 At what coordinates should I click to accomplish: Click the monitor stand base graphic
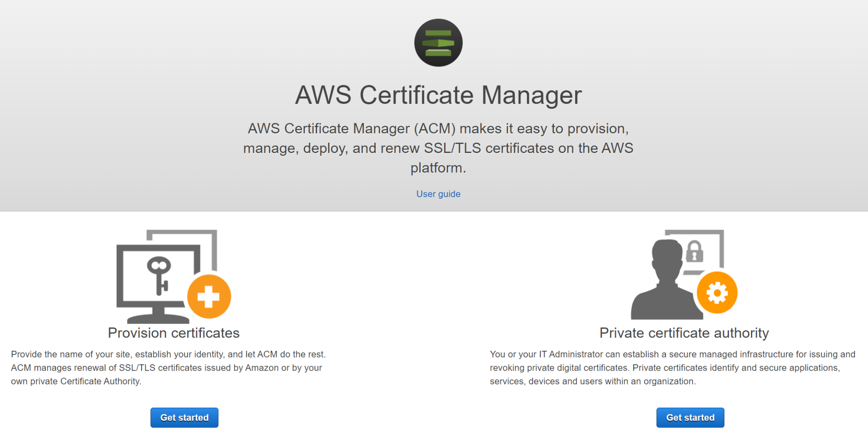pyautogui.click(x=158, y=318)
